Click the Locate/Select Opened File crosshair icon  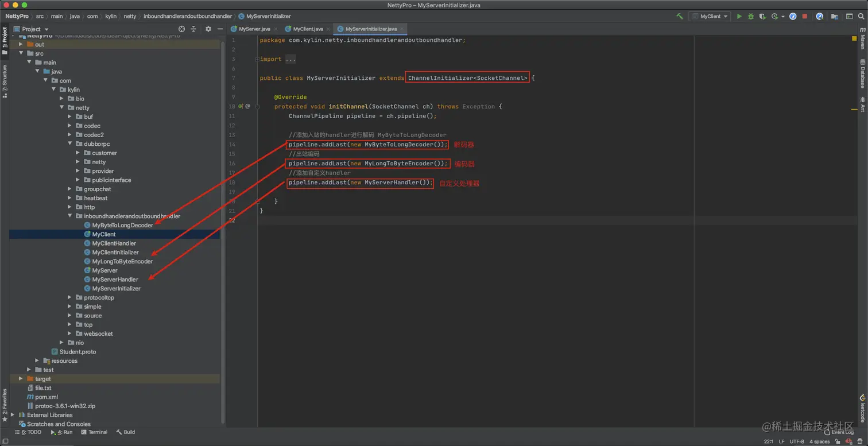coord(182,29)
